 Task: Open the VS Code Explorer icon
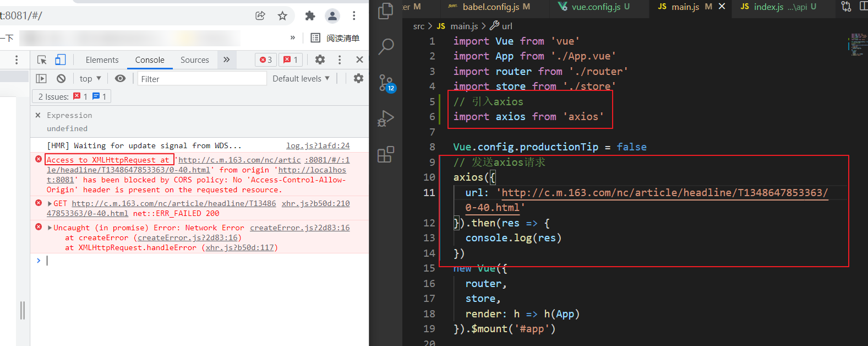pos(386,11)
